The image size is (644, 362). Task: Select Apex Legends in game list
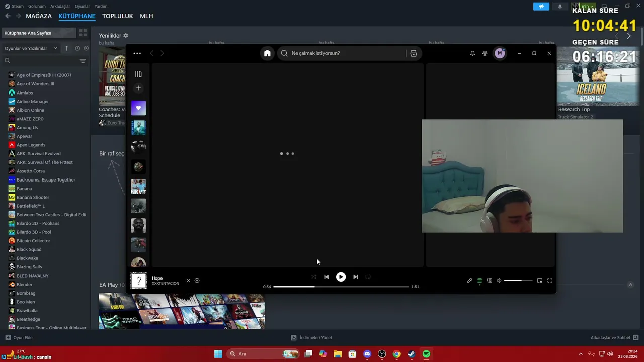point(31,145)
